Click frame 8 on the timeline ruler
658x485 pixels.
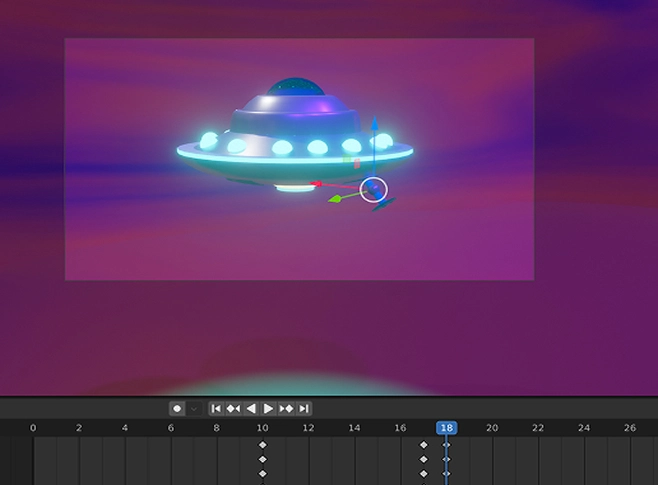click(217, 428)
